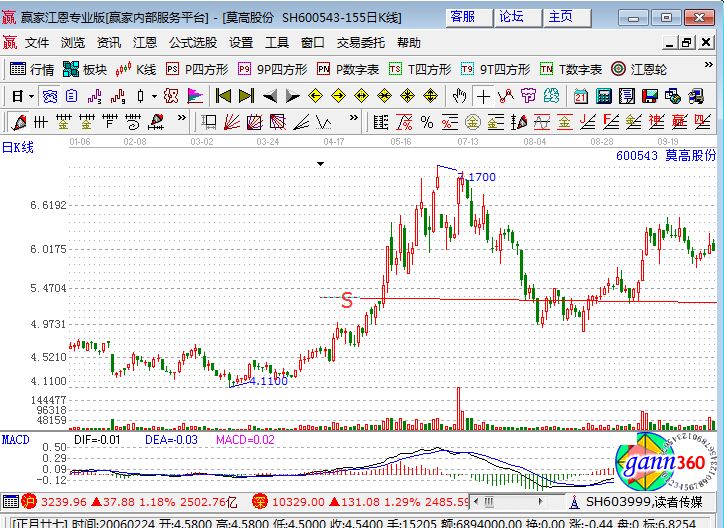Viewport: 724px width, 528px height.
Task: Click the MACD indicator label
Action: coord(15,439)
